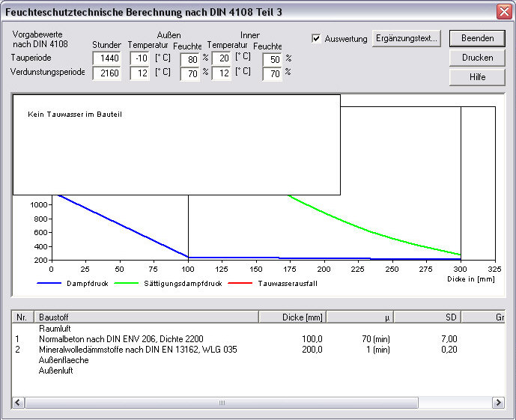Edit Verdunstungsperiode inside temperature field
Image resolution: width=516 pixels, height=420 pixels.
click(222, 73)
